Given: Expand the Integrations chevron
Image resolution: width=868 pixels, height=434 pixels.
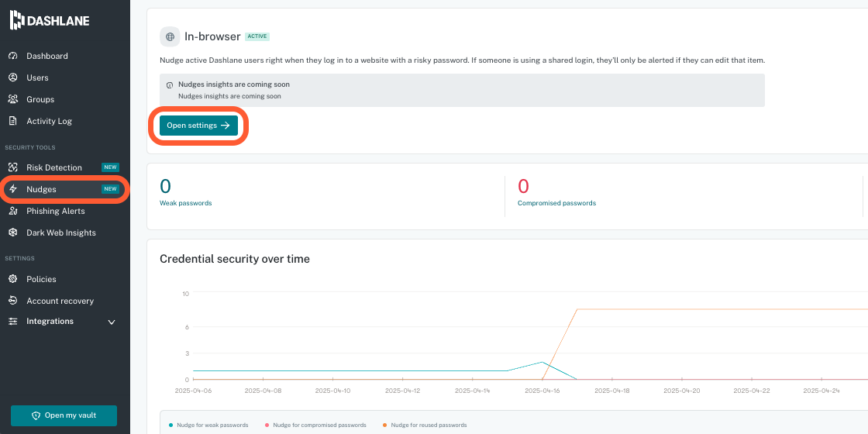Looking at the screenshot, I should [x=112, y=322].
